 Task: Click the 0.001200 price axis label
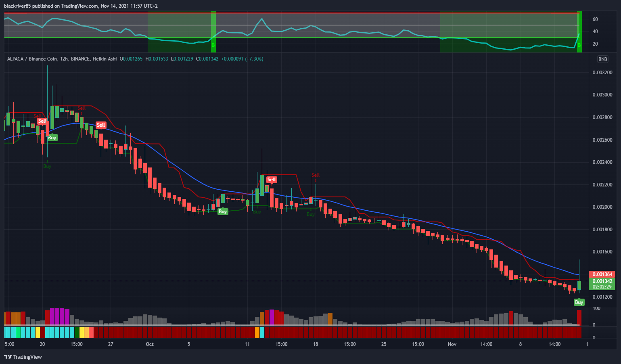point(602,297)
